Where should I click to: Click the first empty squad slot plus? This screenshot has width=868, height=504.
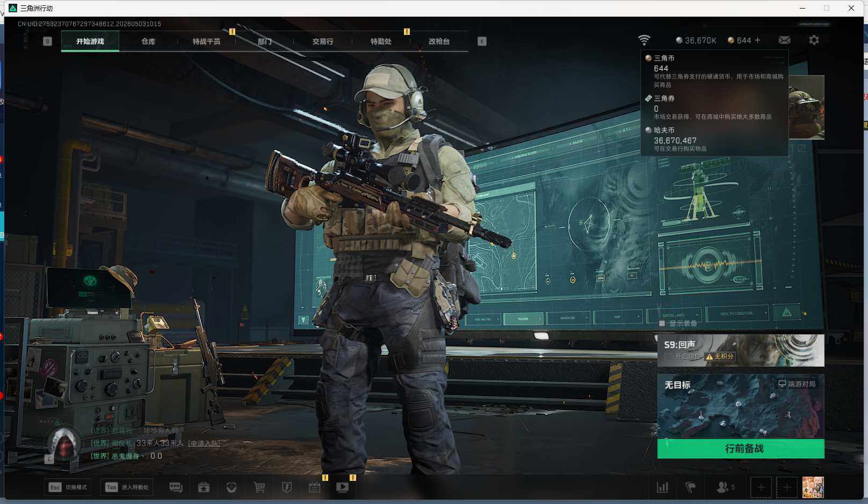[761, 487]
